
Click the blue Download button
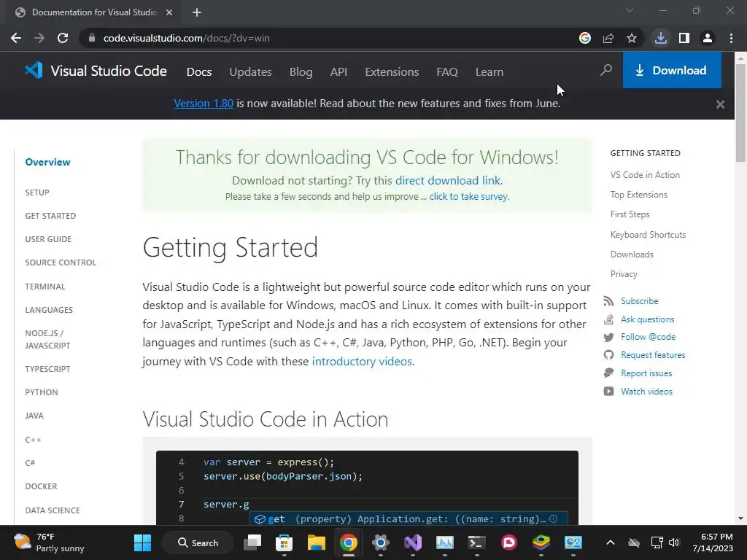(672, 71)
